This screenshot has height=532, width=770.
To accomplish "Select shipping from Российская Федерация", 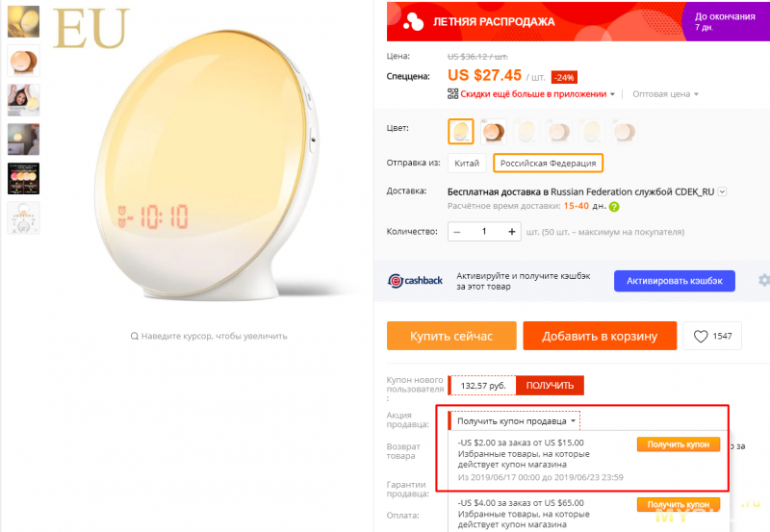I will tap(548, 164).
